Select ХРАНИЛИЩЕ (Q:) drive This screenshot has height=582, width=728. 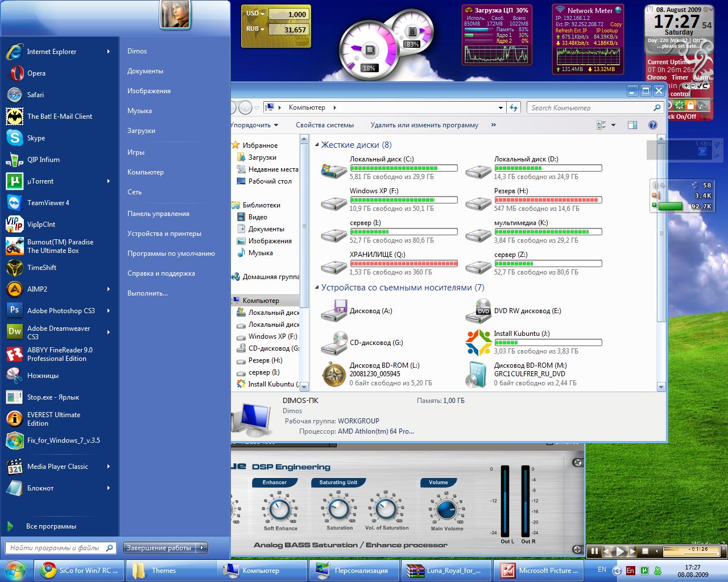click(x=390, y=263)
